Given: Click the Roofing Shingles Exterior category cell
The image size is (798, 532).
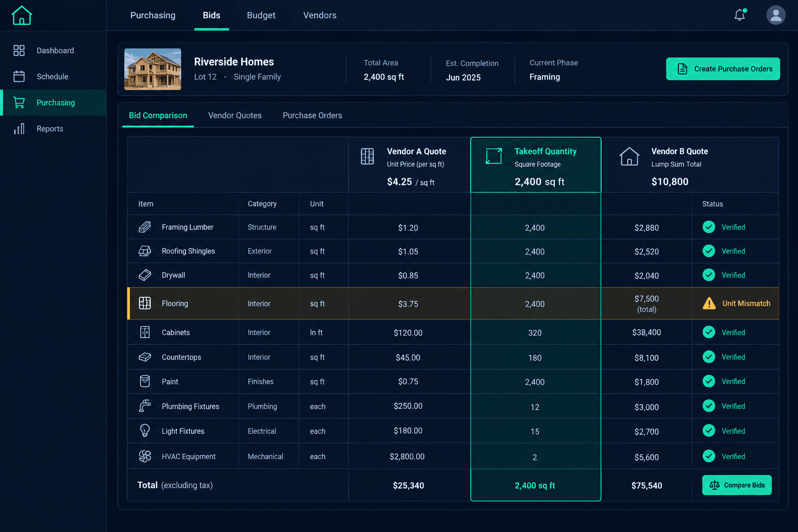Looking at the screenshot, I should coord(260,251).
